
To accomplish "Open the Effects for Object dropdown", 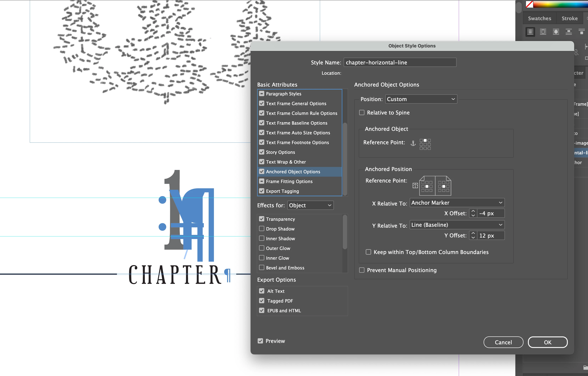I will pyautogui.click(x=310, y=205).
